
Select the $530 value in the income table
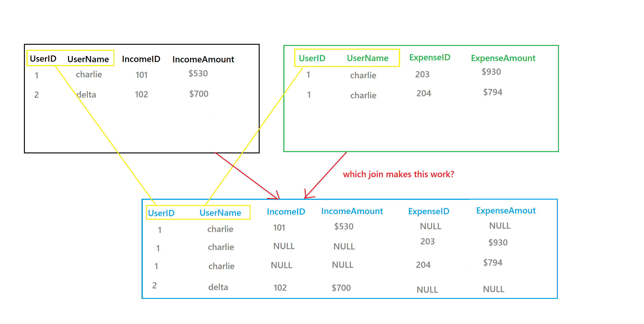pos(198,73)
